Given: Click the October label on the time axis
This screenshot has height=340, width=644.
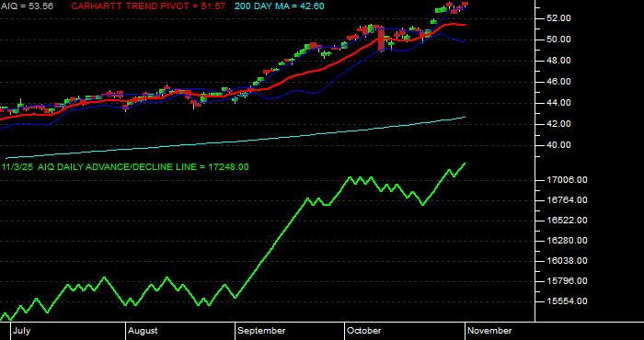Looking at the screenshot, I should click(x=364, y=331).
